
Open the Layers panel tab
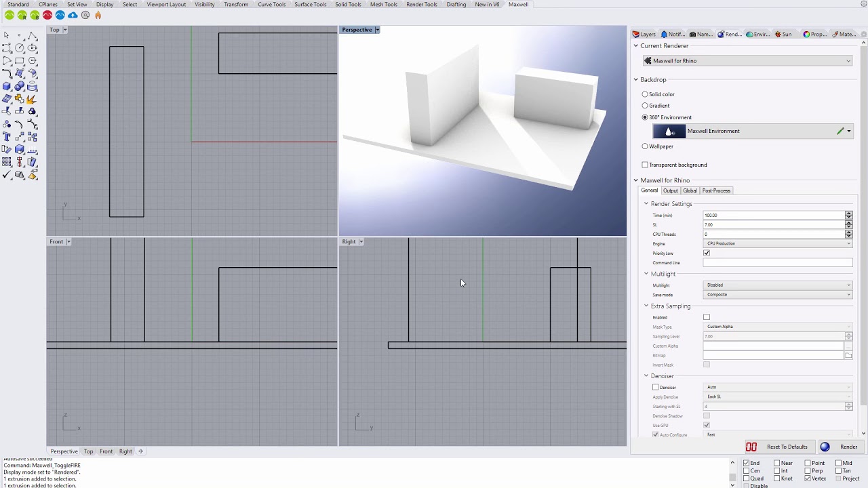[644, 34]
